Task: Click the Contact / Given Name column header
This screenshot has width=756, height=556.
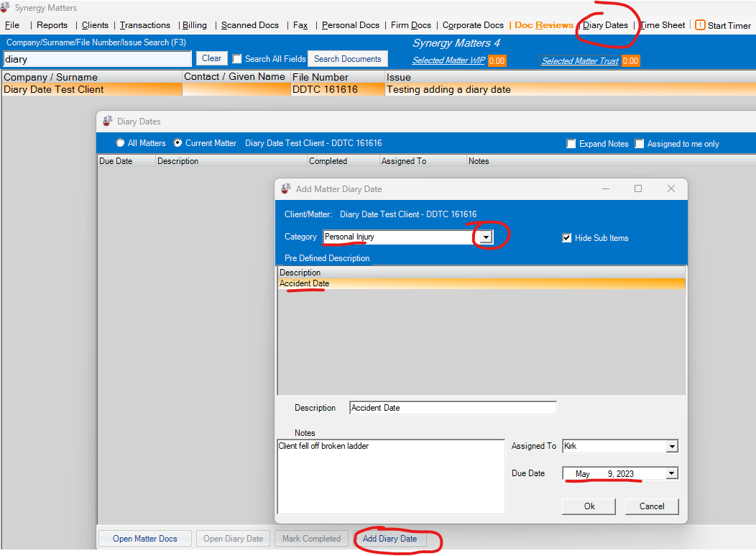Action: coord(236,77)
